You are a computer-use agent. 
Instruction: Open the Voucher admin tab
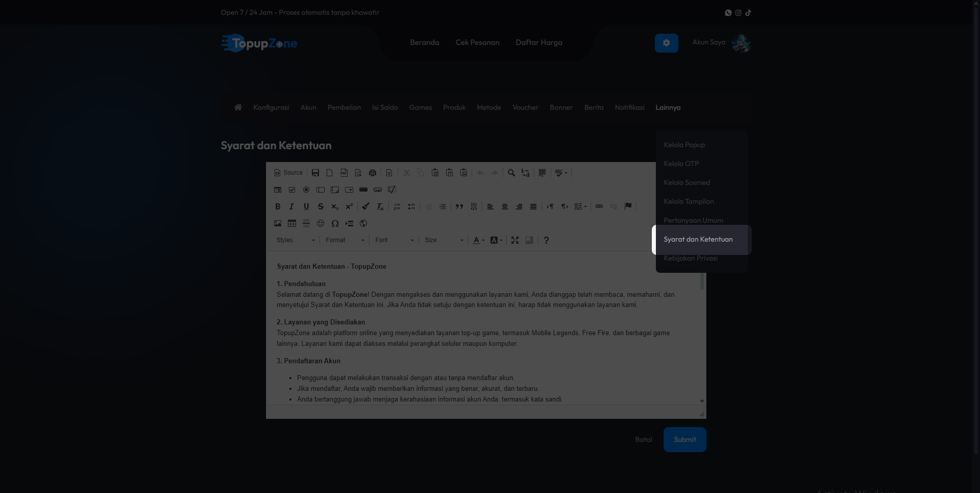click(x=525, y=107)
